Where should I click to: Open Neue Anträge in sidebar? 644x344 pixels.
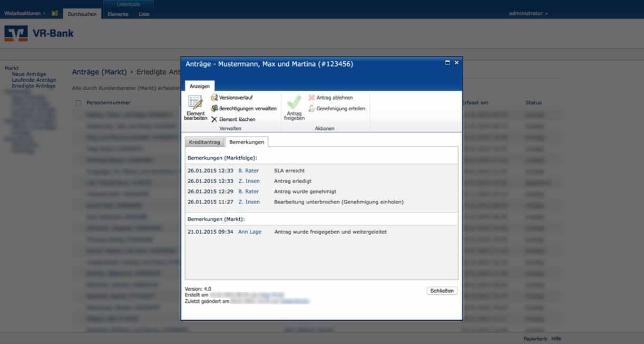[29, 74]
